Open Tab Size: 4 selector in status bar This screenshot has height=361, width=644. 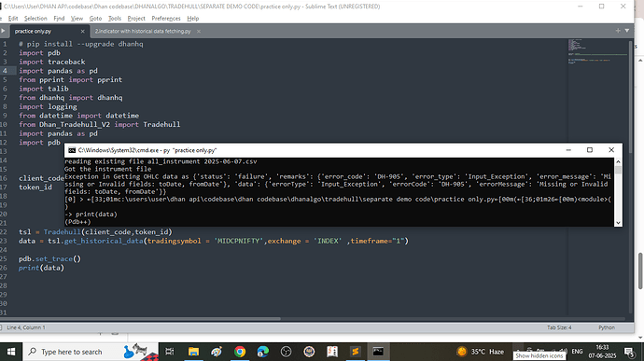[559, 327]
